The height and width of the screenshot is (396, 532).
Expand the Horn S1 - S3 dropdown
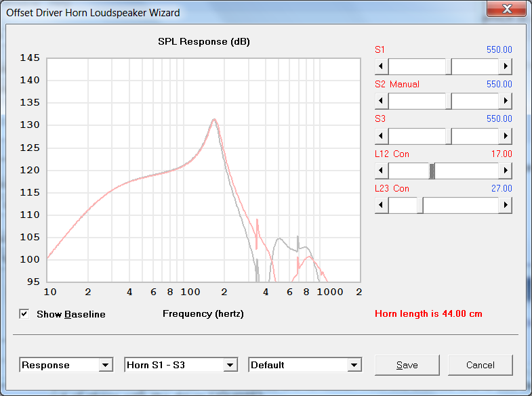pos(230,365)
